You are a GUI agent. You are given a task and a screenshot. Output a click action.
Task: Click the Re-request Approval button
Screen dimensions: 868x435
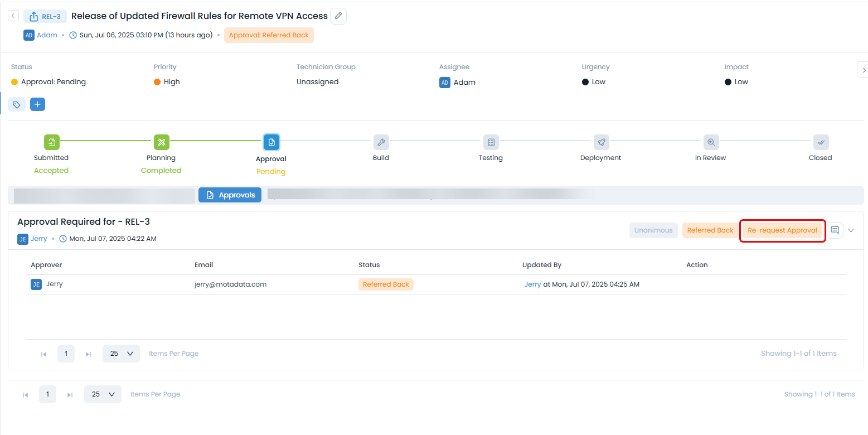[x=782, y=230]
